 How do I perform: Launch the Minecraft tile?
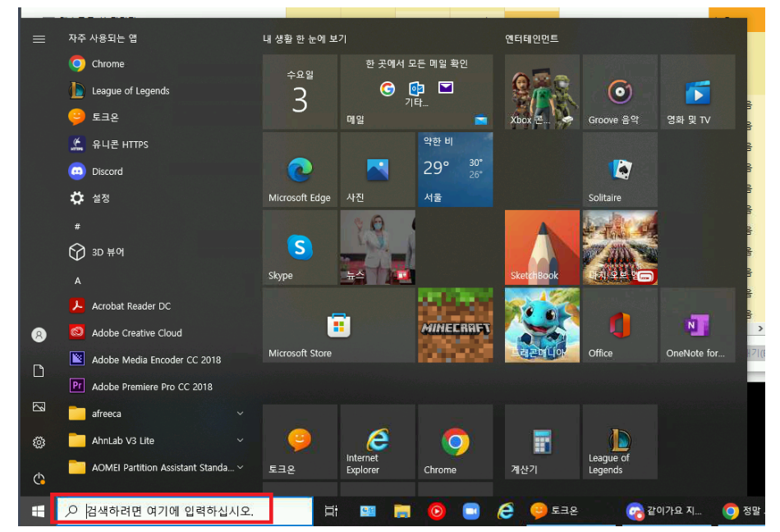[455, 325]
